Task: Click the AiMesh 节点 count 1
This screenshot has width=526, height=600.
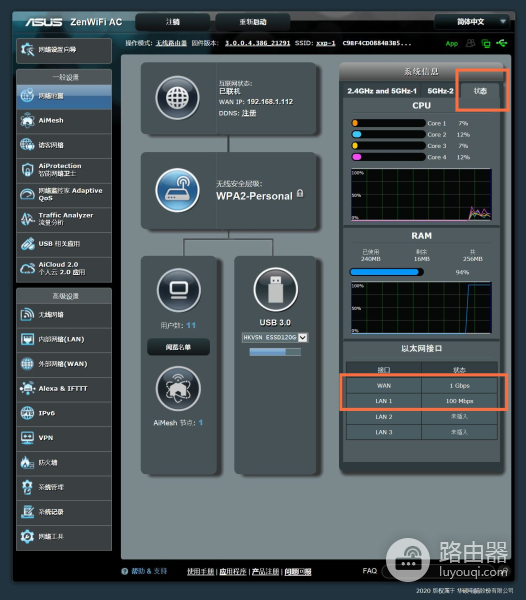Action: pyautogui.click(x=201, y=423)
